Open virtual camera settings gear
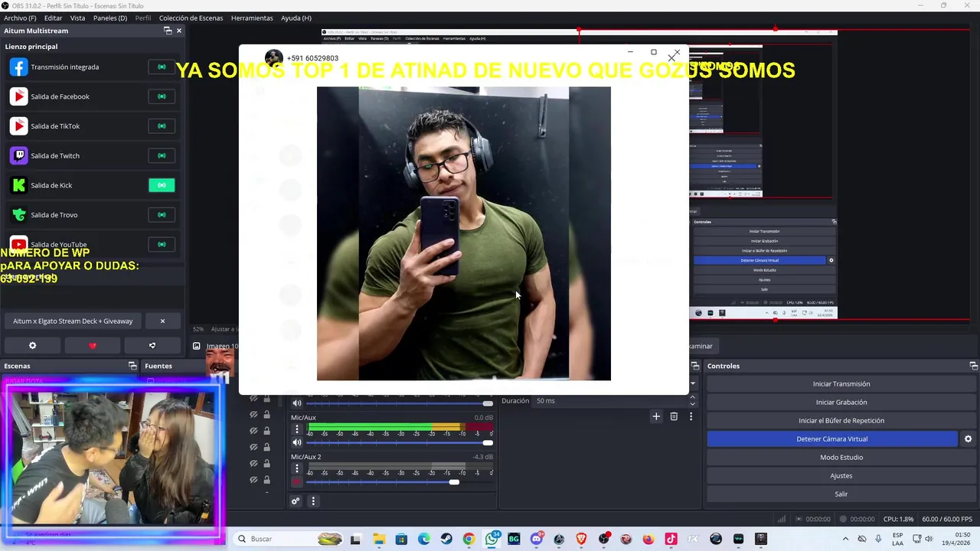 point(968,439)
